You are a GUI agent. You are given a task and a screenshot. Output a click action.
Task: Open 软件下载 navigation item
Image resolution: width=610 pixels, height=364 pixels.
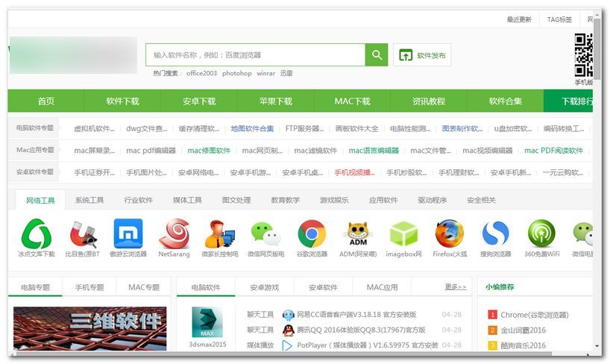pos(122,101)
